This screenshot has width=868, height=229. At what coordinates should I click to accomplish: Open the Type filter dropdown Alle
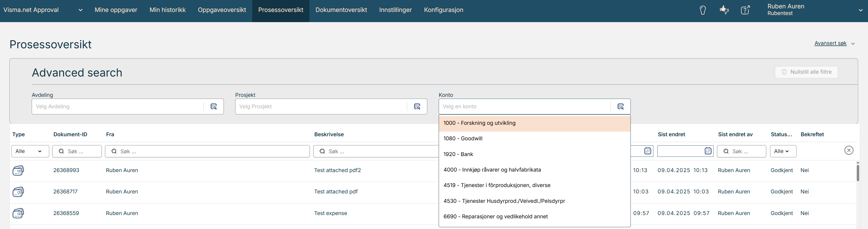(30, 151)
